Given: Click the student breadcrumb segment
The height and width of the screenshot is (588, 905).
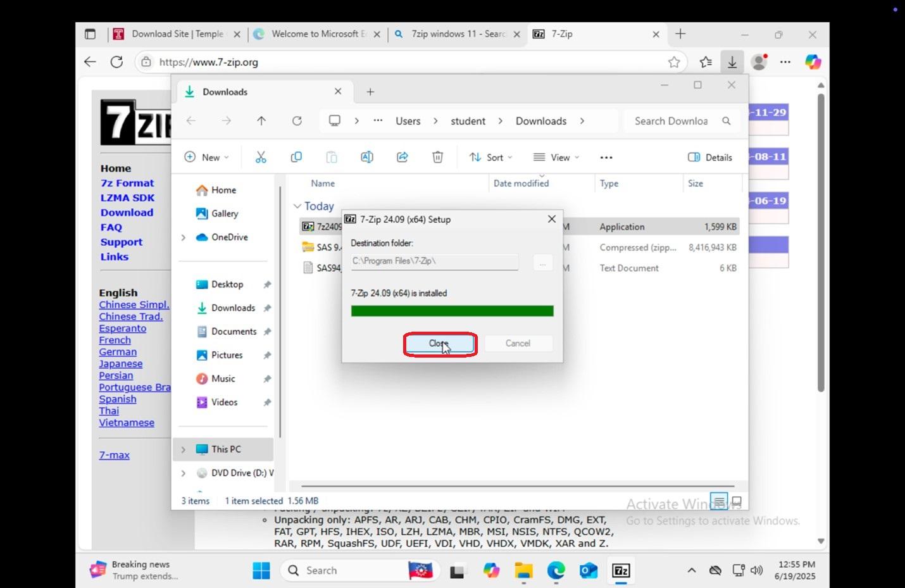Looking at the screenshot, I should point(468,121).
